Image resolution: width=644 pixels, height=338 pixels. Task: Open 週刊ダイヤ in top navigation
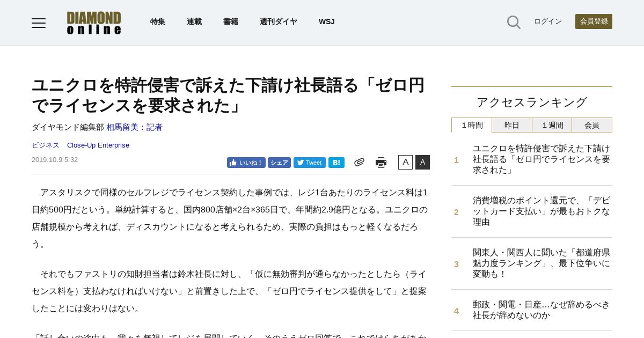coord(279,21)
